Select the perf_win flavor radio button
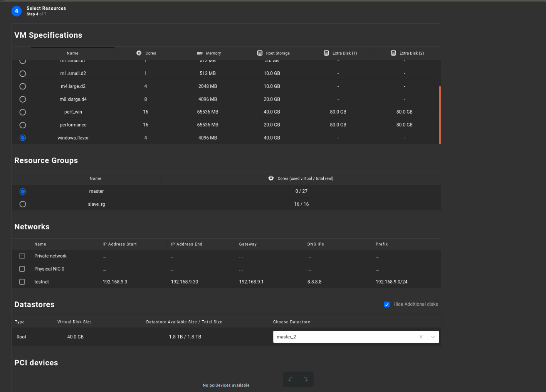 point(23,112)
